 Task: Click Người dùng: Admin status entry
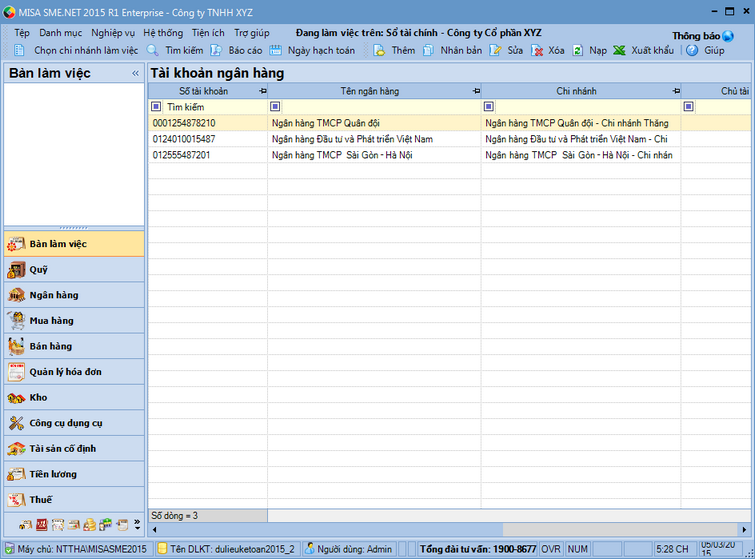[349, 549]
